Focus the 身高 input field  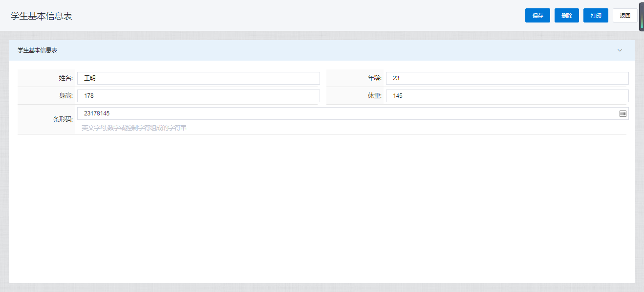198,96
